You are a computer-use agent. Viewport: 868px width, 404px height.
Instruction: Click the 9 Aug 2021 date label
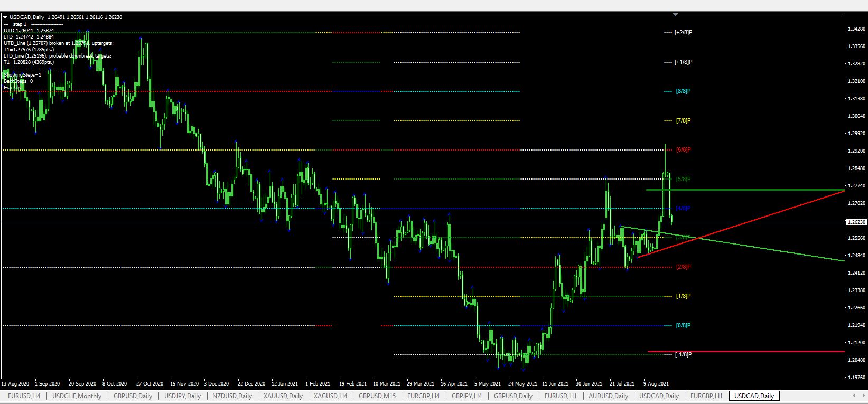(656, 384)
